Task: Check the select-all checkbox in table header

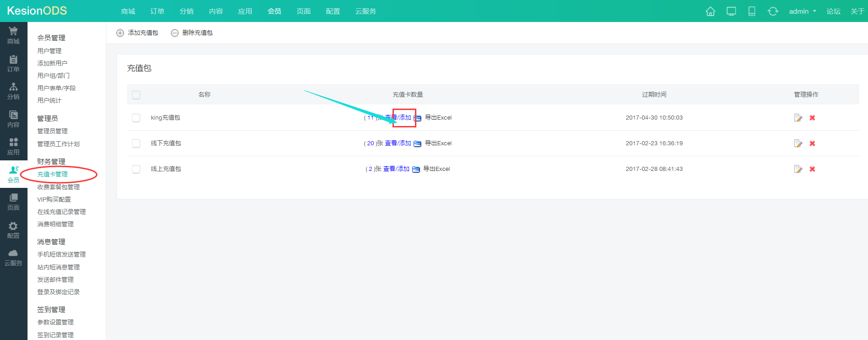Action: (136, 95)
